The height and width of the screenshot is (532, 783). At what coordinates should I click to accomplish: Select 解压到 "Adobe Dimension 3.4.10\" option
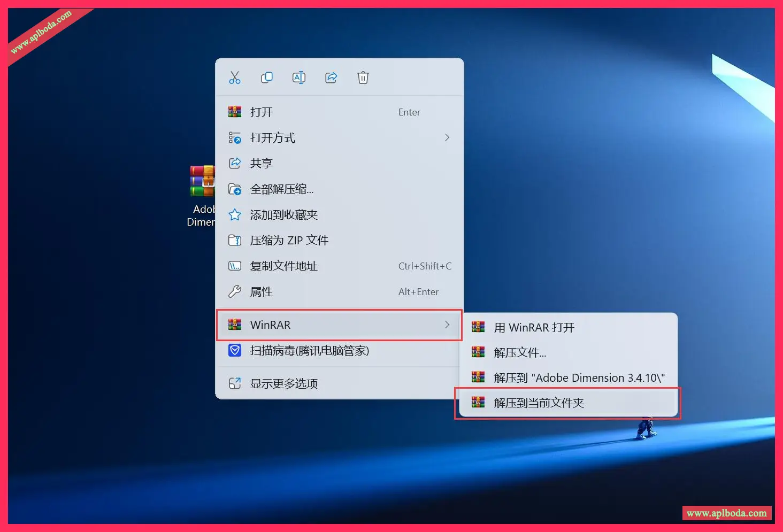click(579, 378)
